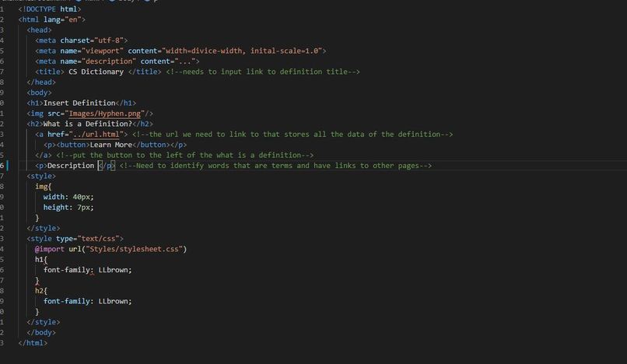Image resolution: width=627 pixels, height=364 pixels.
Task: Click the img{ CSS selector
Action: [44, 186]
